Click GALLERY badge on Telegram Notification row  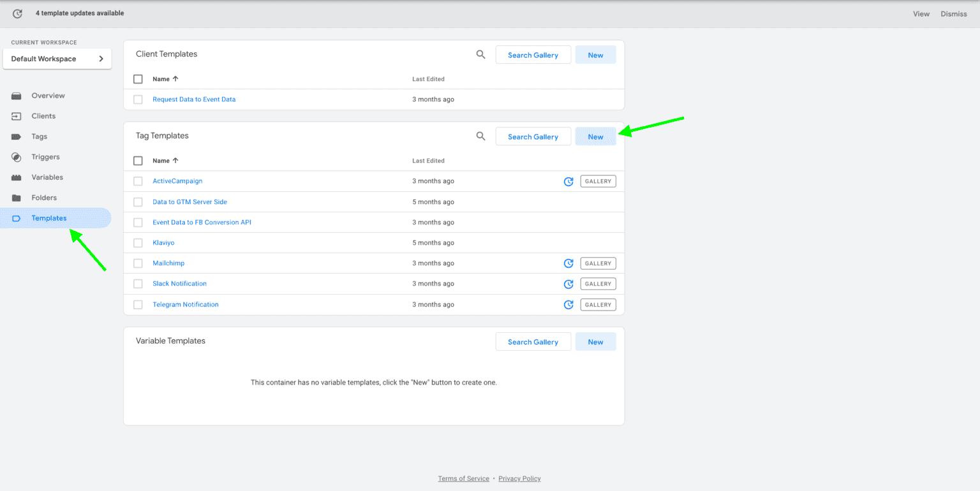tap(598, 305)
